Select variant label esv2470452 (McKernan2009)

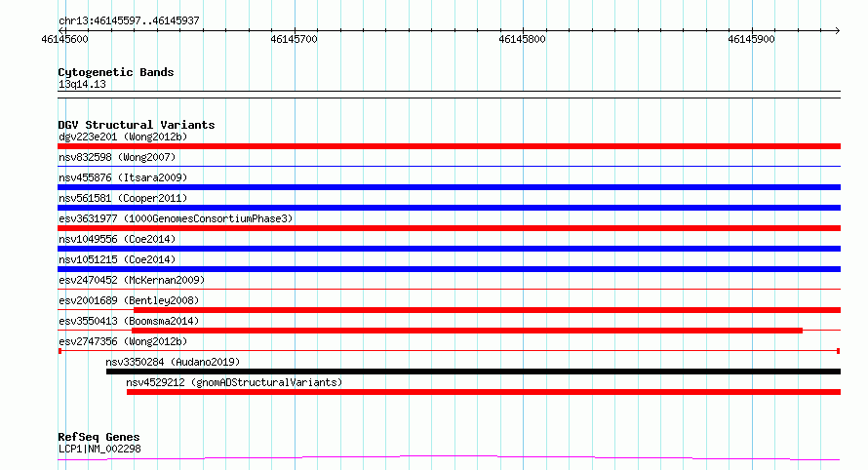click(x=132, y=280)
